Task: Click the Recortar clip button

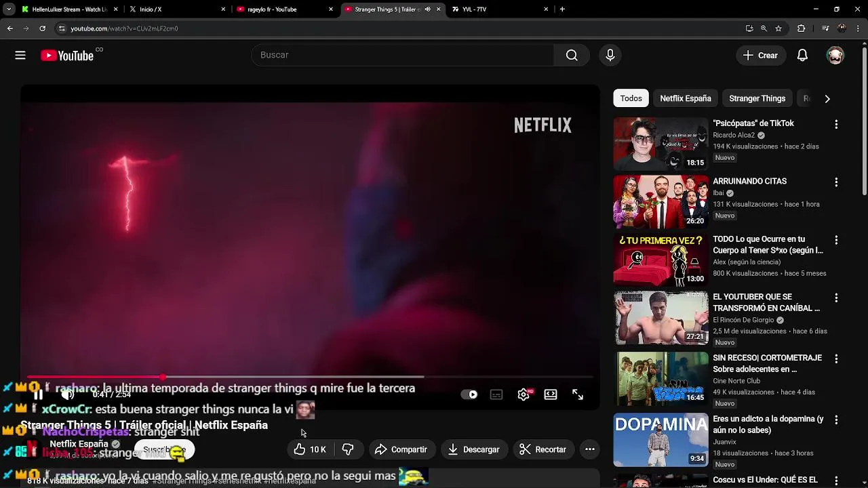Action: pos(543,449)
